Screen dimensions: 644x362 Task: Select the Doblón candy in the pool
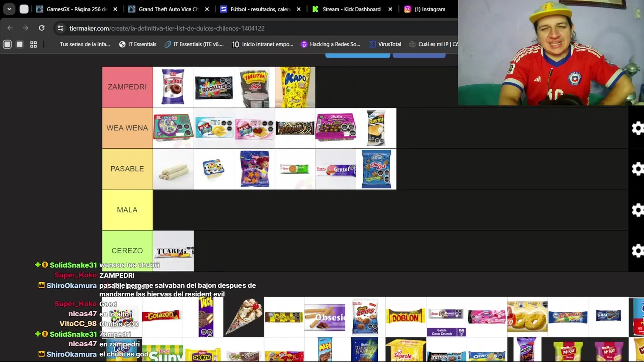point(406,316)
